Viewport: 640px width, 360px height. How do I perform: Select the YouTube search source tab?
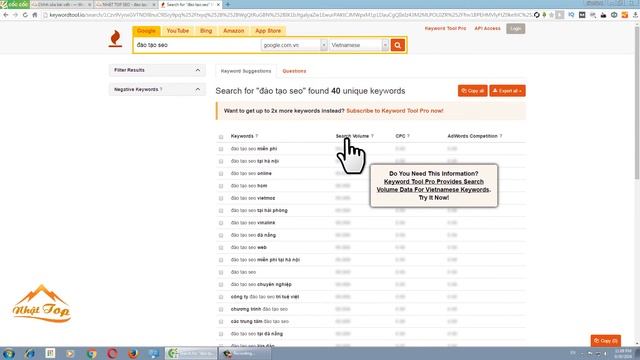[178, 31]
